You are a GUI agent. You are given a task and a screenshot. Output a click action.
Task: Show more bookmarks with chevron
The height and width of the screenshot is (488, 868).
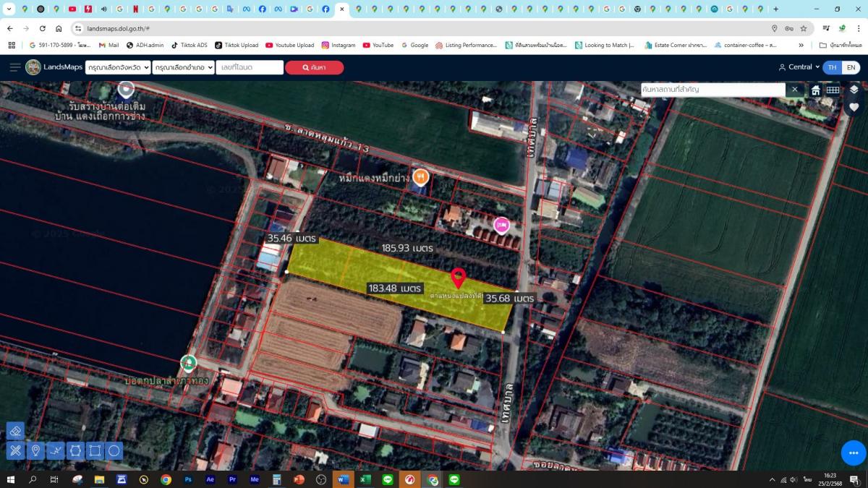point(801,45)
